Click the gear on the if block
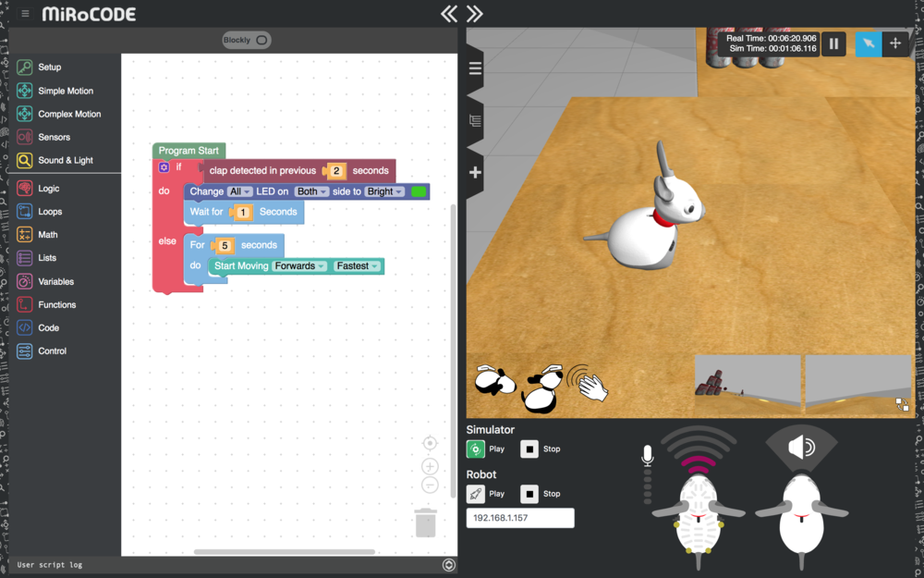This screenshot has width=924, height=578. click(164, 167)
